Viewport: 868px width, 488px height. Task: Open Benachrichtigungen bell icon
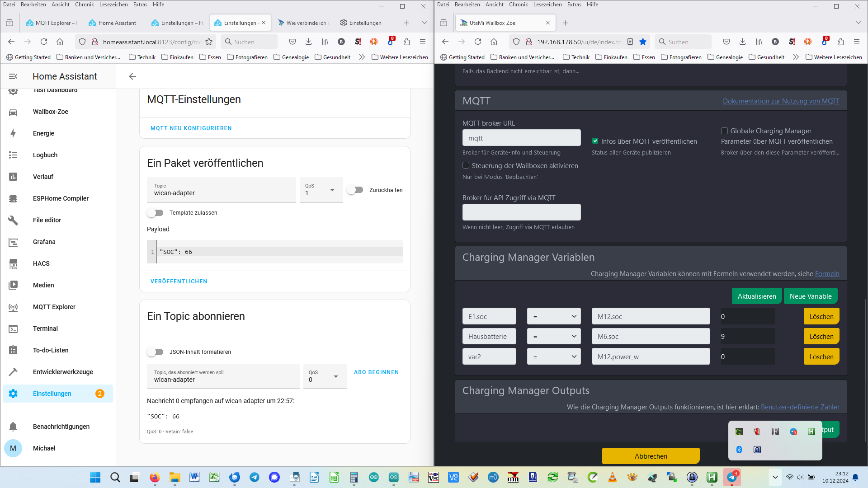[13, 427]
